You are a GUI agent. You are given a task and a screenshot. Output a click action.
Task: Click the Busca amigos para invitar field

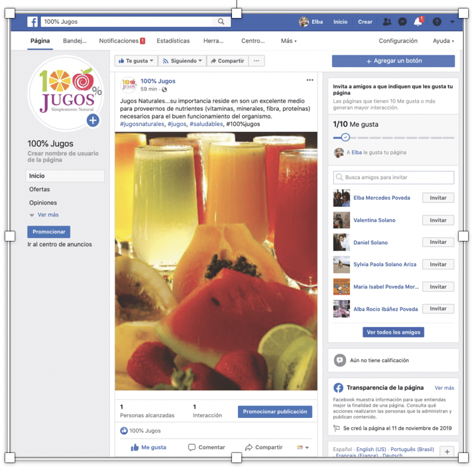[x=394, y=178]
